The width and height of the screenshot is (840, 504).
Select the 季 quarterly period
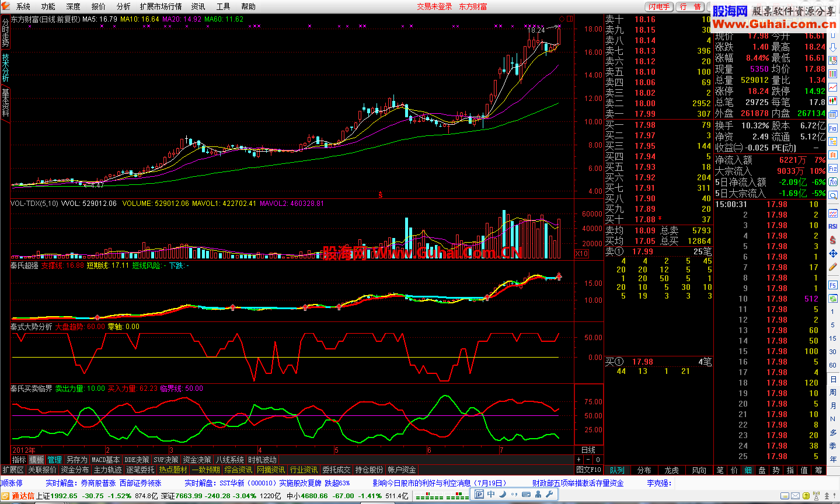[x=833, y=446]
